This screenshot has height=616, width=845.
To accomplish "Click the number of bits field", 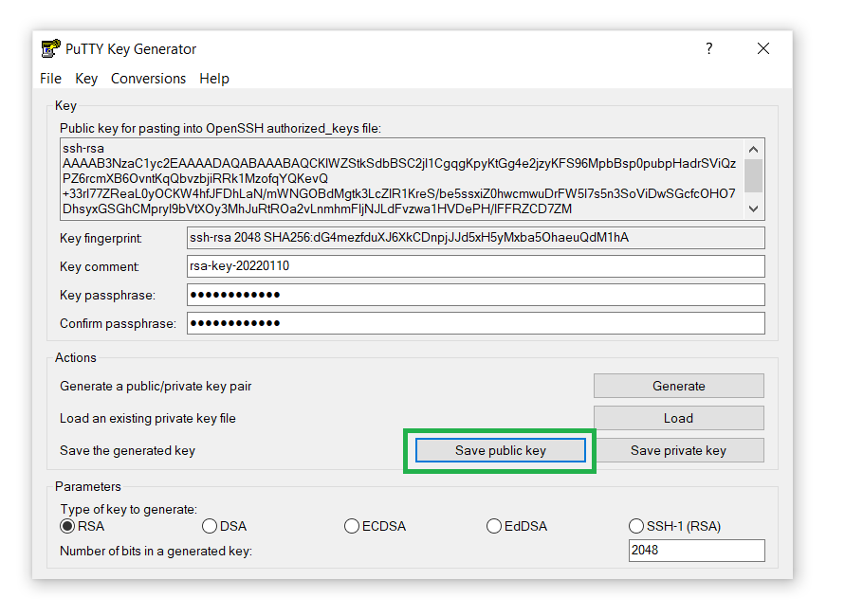I will pos(697,551).
